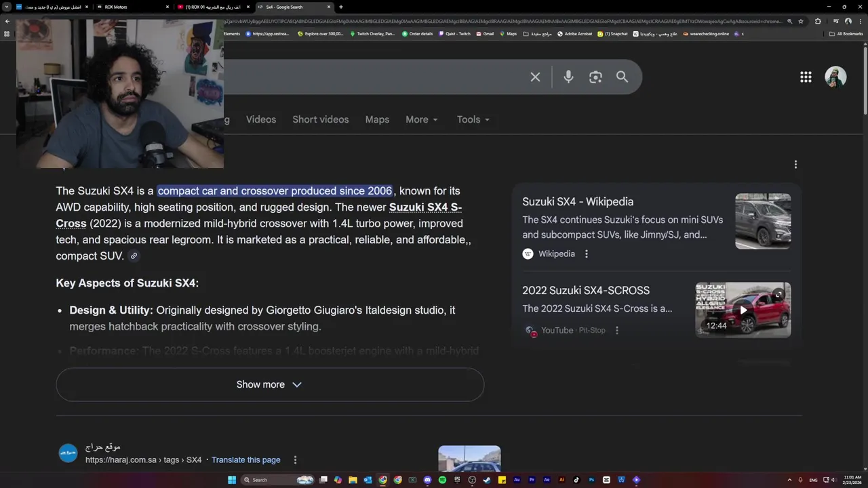Click the magnifying glass search icon
Screen dimensions: 868x488
pyautogui.click(x=622, y=77)
